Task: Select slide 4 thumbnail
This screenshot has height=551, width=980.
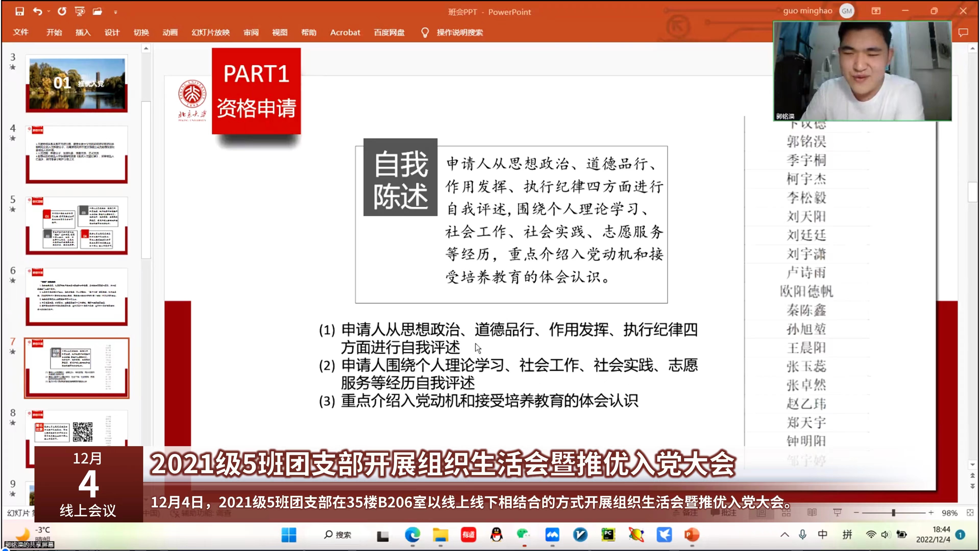Action: (x=77, y=155)
